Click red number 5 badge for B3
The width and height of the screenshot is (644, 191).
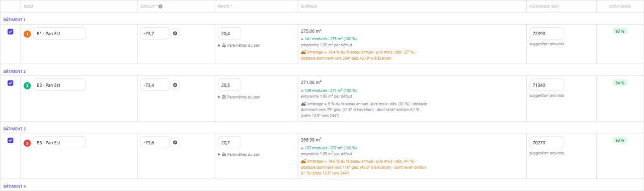pyautogui.click(x=28, y=143)
